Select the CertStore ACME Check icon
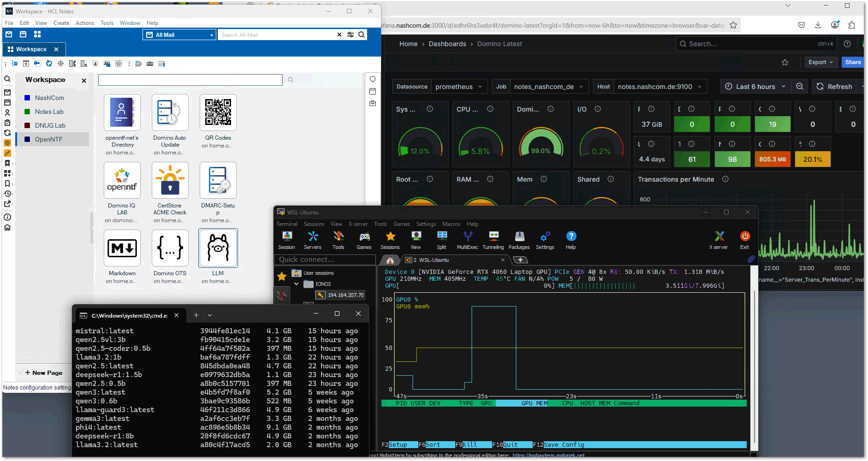The height and width of the screenshot is (461, 868). [x=170, y=180]
